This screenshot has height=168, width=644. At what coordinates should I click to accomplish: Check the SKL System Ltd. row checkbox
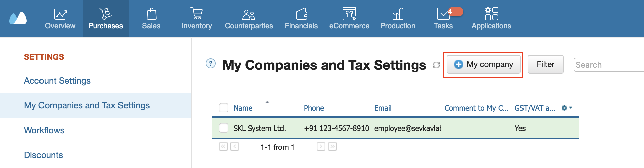click(x=224, y=128)
